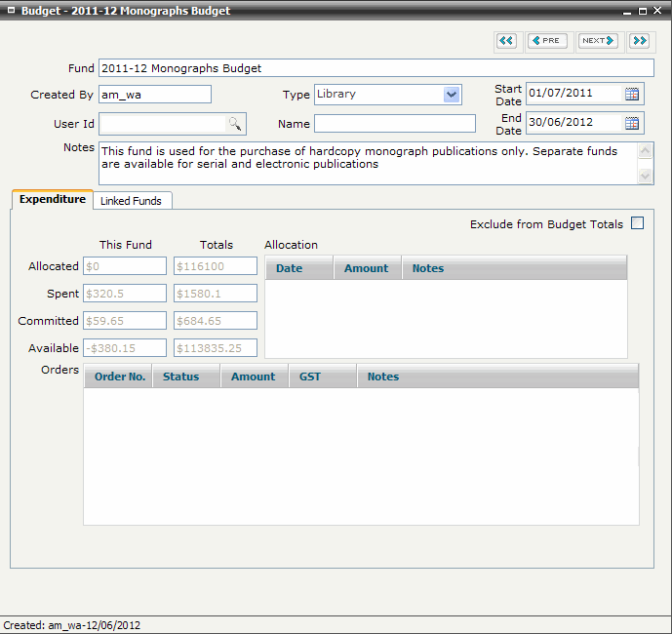Select the Expenditure tab
The width and height of the screenshot is (672, 634).
coord(53,199)
